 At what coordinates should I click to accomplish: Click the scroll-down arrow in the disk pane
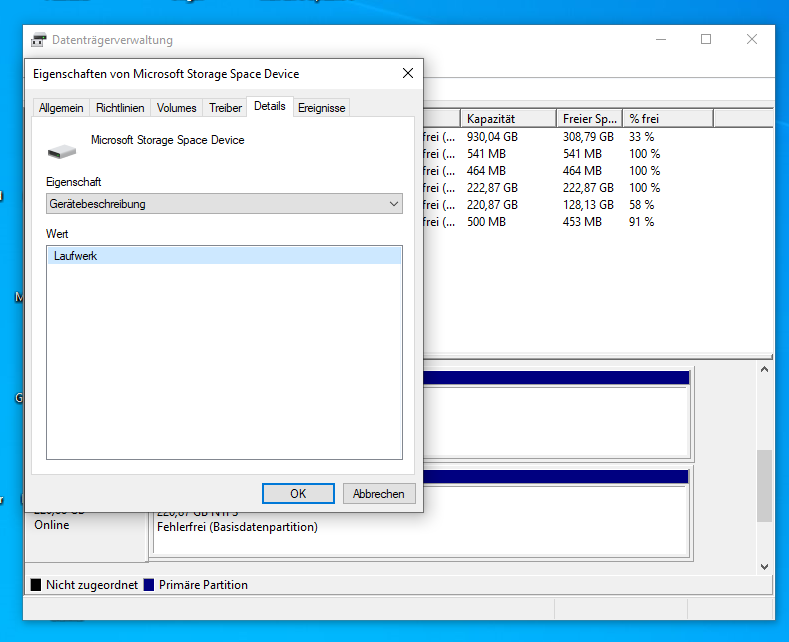pos(764,567)
